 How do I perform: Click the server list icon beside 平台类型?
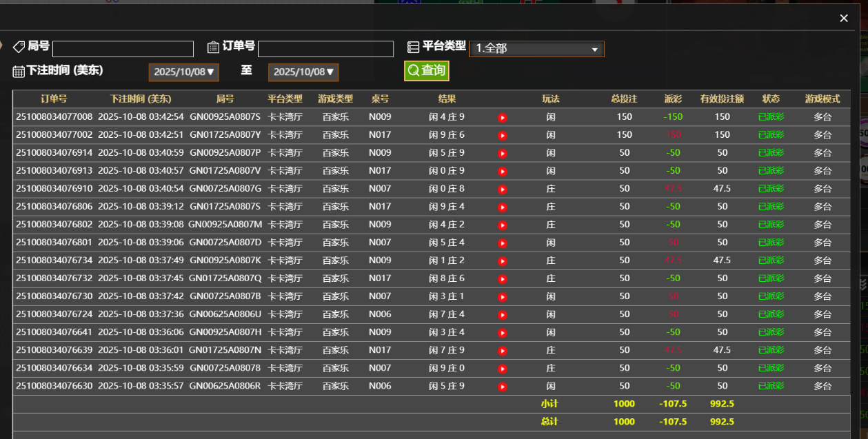tap(412, 46)
